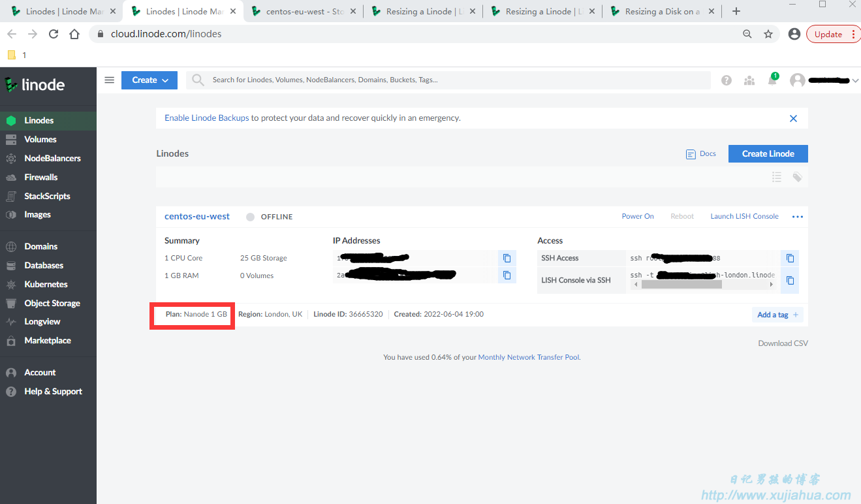
Task: Switch to list view icon
Action: pyautogui.click(x=777, y=177)
